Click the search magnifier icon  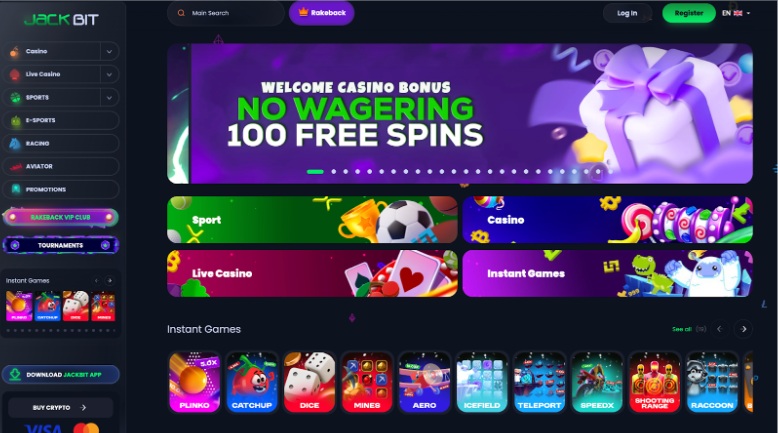pyautogui.click(x=182, y=13)
